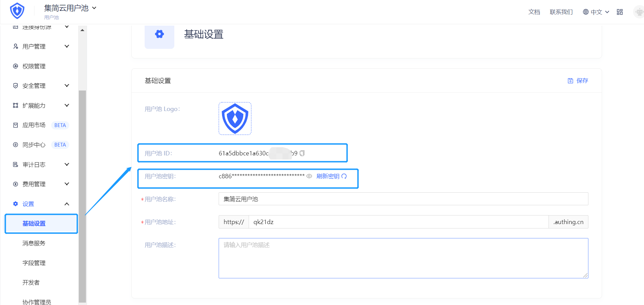This screenshot has width=644, height=305.
Task: Click the user pool logo upload thumbnail
Action: [235, 119]
